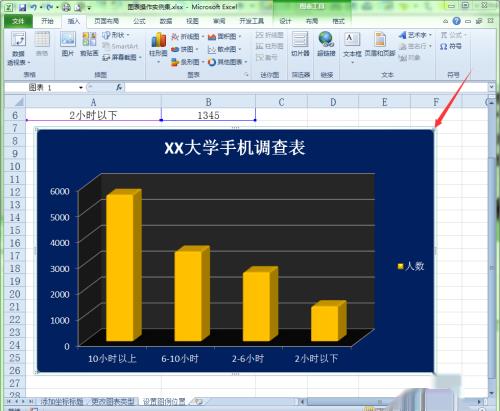The height and width of the screenshot is (411, 500).
Task: Switch to the 审阅 (Review) tab
Action: tap(219, 21)
